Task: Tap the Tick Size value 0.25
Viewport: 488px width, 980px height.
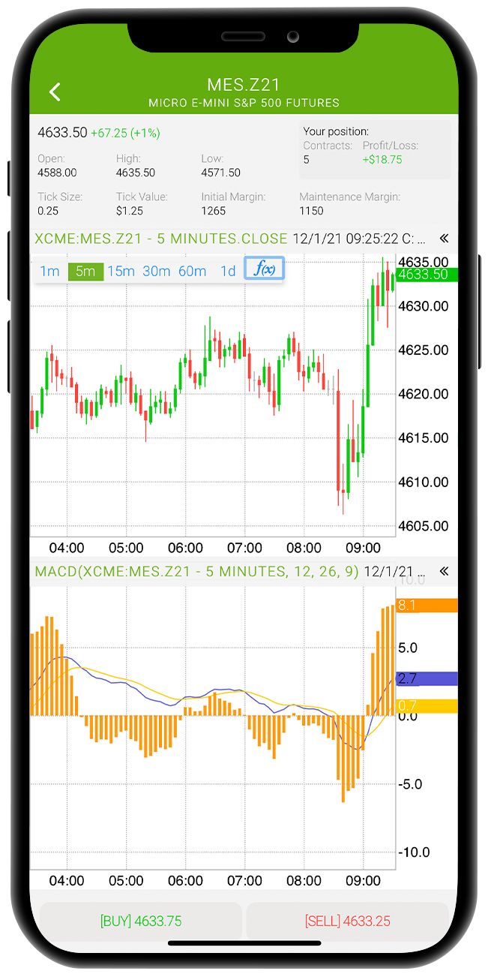Action: pyautogui.click(x=48, y=211)
